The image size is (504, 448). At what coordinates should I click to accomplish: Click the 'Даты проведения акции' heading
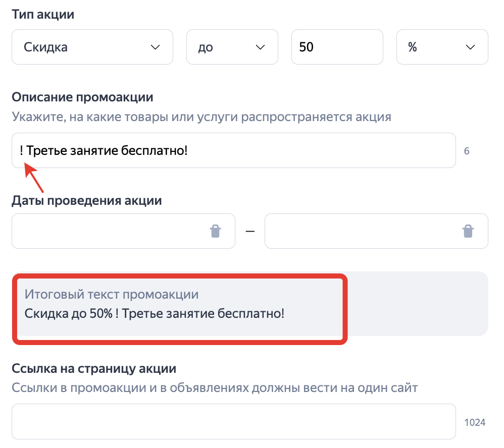click(x=87, y=200)
